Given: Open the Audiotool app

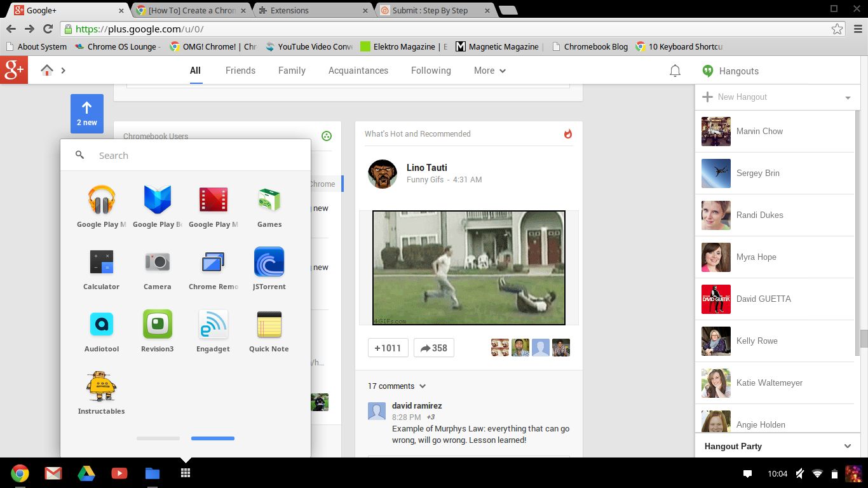Looking at the screenshot, I should 101,323.
